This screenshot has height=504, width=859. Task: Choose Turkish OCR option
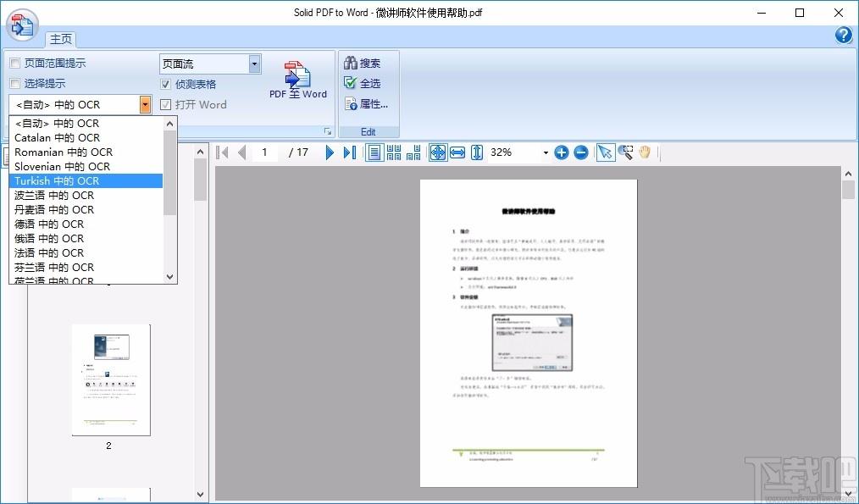(x=86, y=180)
